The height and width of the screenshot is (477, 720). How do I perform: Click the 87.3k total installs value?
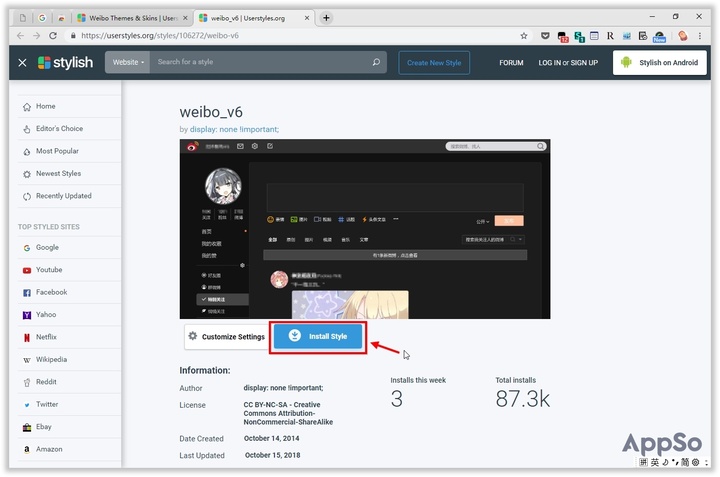(x=523, y=398)
